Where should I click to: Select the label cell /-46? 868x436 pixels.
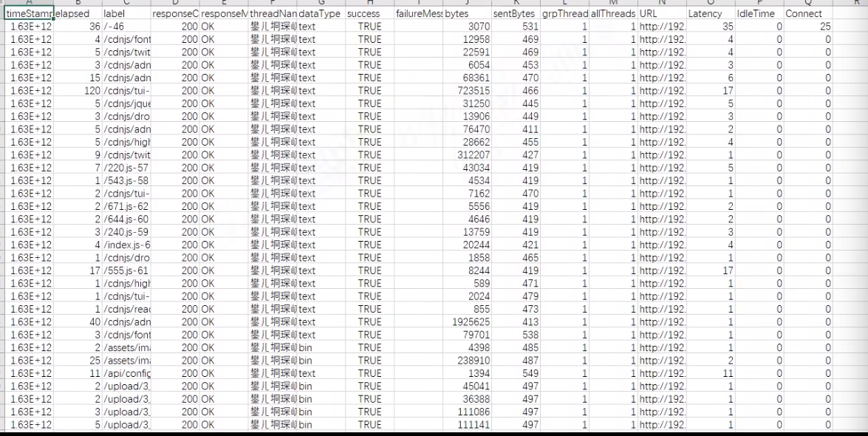[126, 27]
